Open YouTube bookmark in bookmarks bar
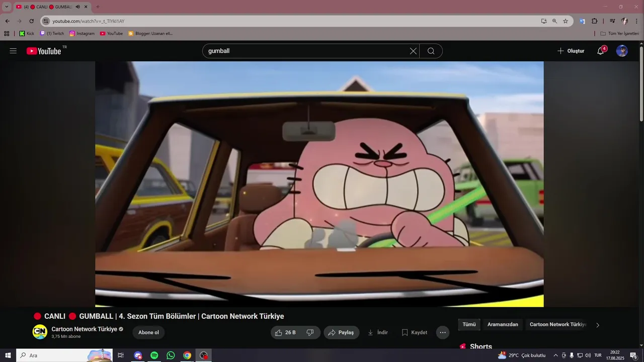Image resolution: width=644 pixels, height=362 pixels. click(x=111, y=34)
